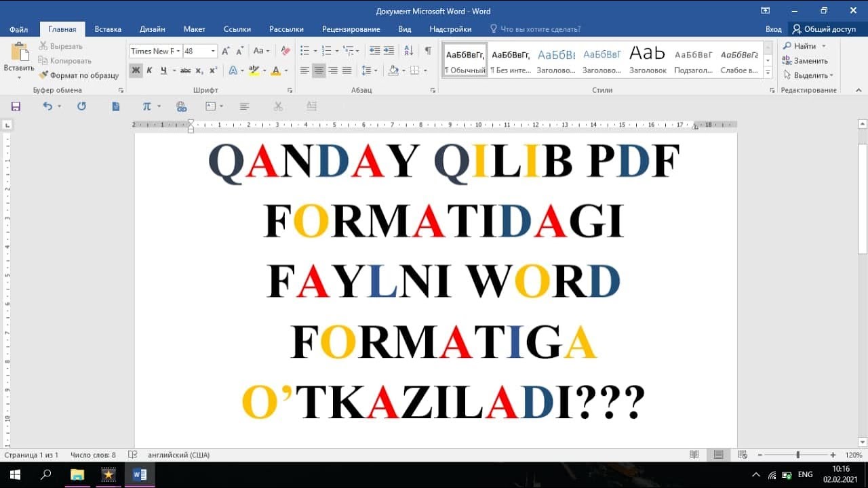The image size is (868, 488).
Task: Click the Общий доступ button
Action: [x=825, y=29]
